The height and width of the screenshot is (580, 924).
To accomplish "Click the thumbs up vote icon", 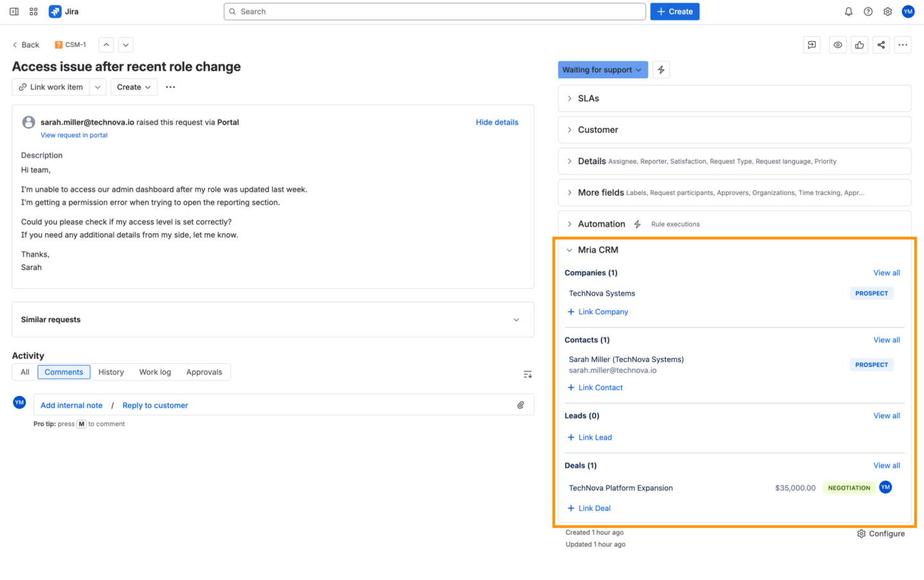I will pos(859,45).
